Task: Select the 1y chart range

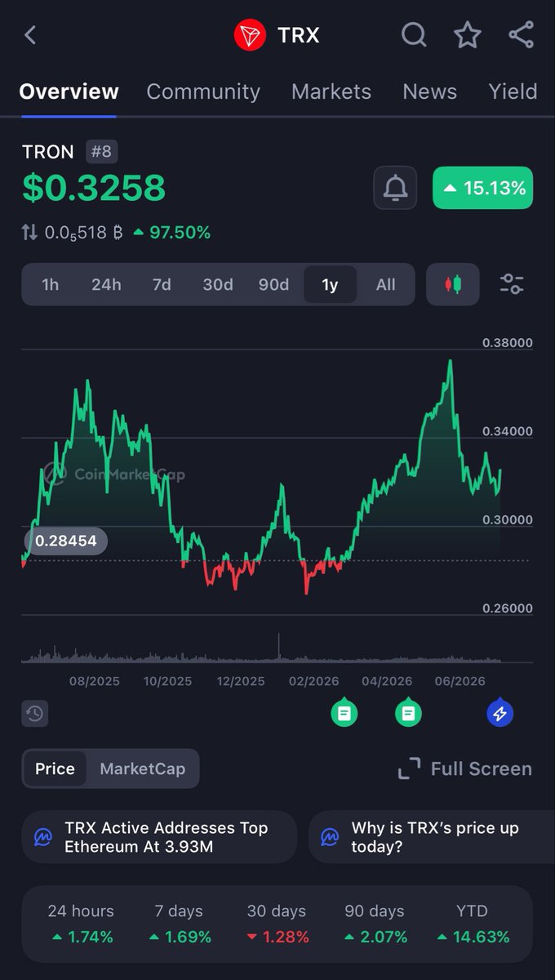Action: [330, 284]
